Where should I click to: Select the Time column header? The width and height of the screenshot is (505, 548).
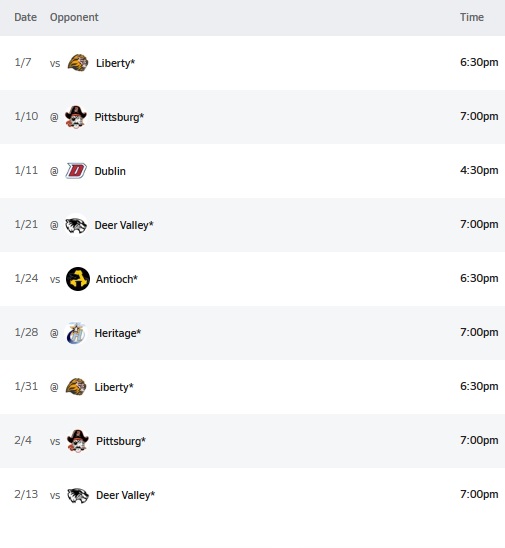[472, 17]
